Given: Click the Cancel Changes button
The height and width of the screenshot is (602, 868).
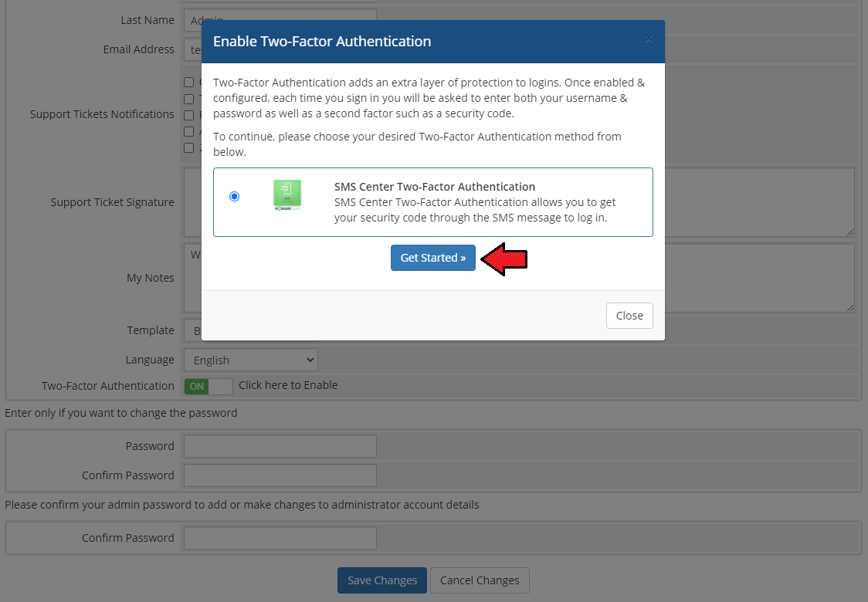Looking at the screenshot, I should (x=480, y=580).
